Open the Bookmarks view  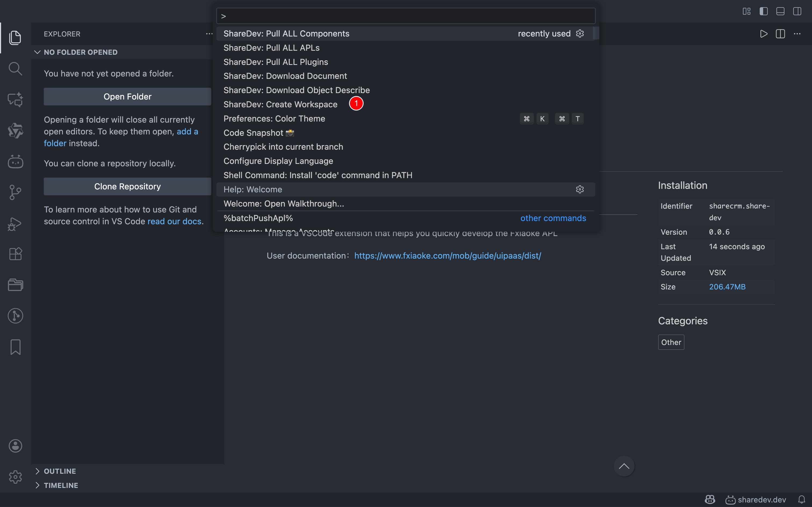[x=15, y=347]
